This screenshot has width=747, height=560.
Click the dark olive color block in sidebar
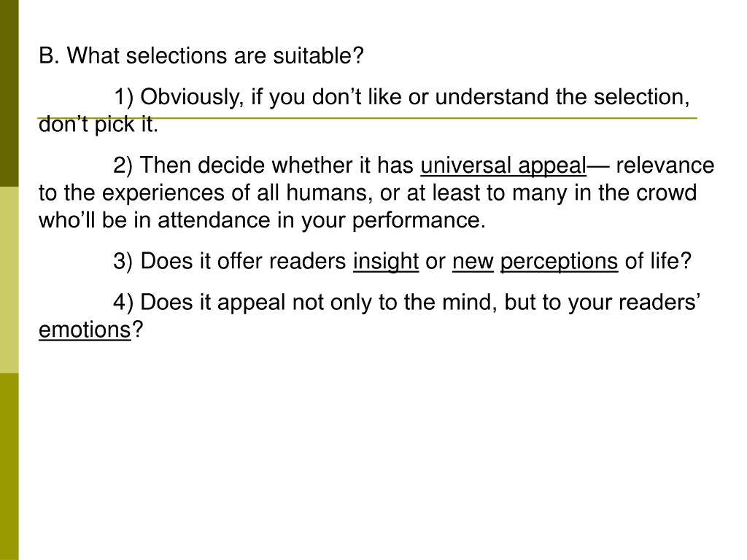click(x=9, y=93)
